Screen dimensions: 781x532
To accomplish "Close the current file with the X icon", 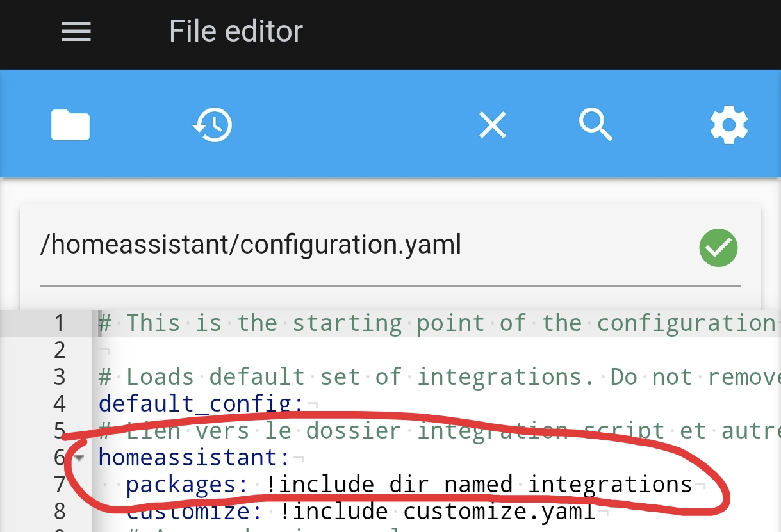I will [493, 124].
